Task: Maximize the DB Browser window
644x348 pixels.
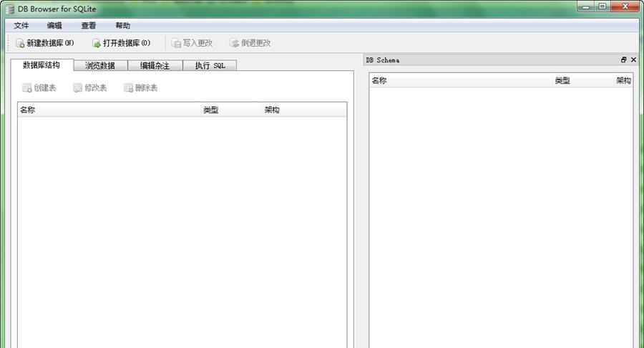Action: [602, 6]
